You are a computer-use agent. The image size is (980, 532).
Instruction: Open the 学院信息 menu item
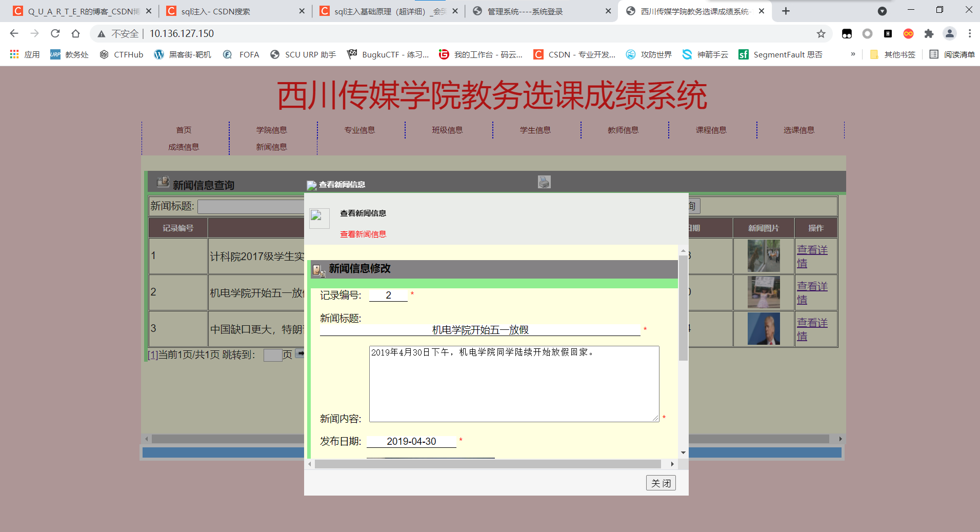click(x=272, y=130)
